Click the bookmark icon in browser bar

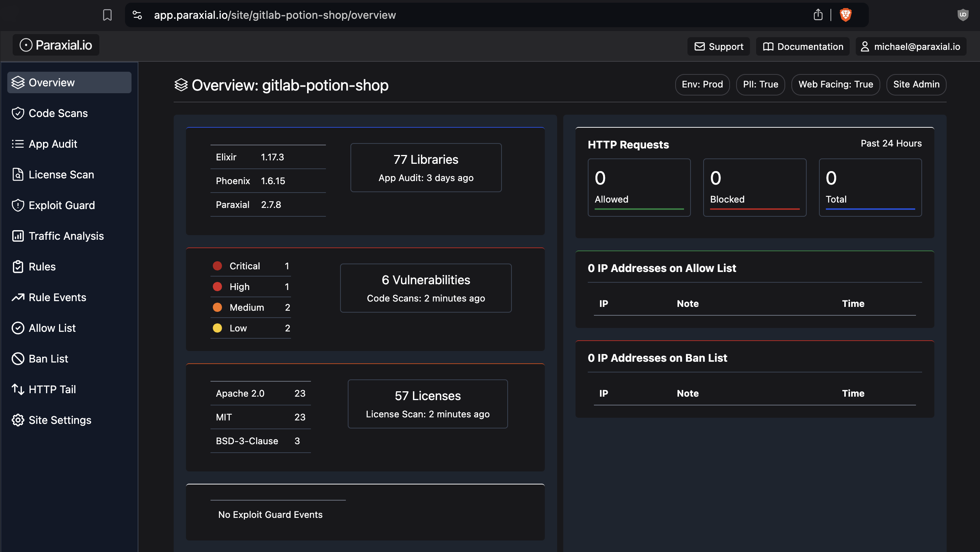107,15
